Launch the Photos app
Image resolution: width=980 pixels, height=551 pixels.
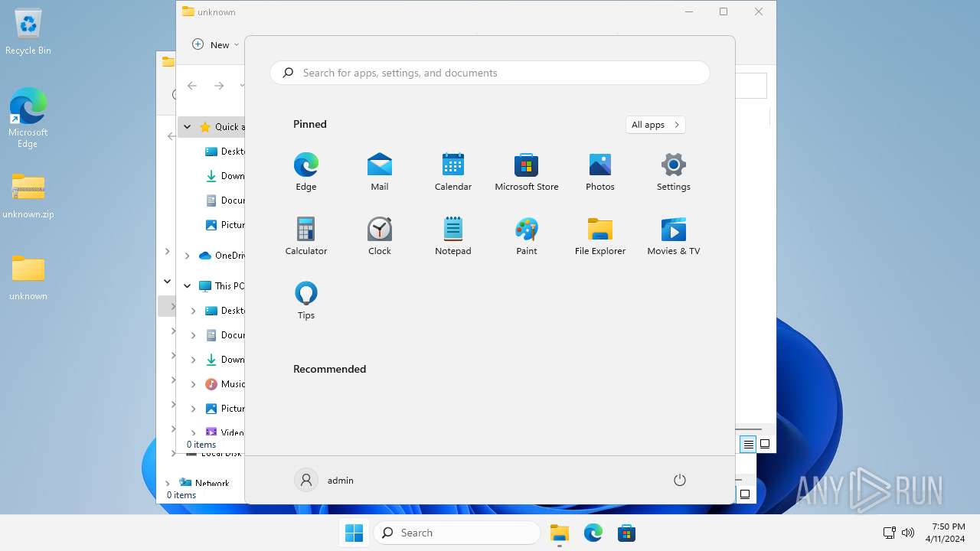(x=599, y=171)
